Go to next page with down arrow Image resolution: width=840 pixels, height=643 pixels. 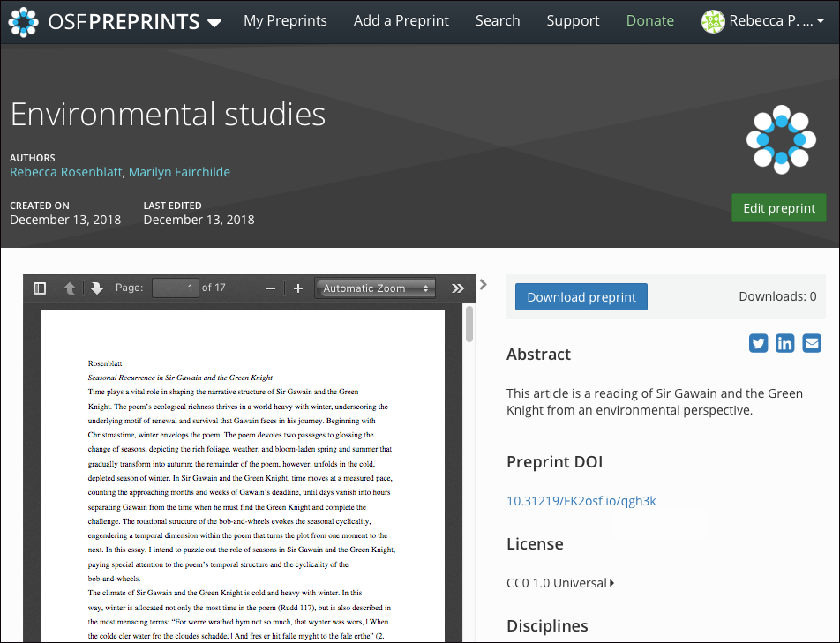[96, 288]
